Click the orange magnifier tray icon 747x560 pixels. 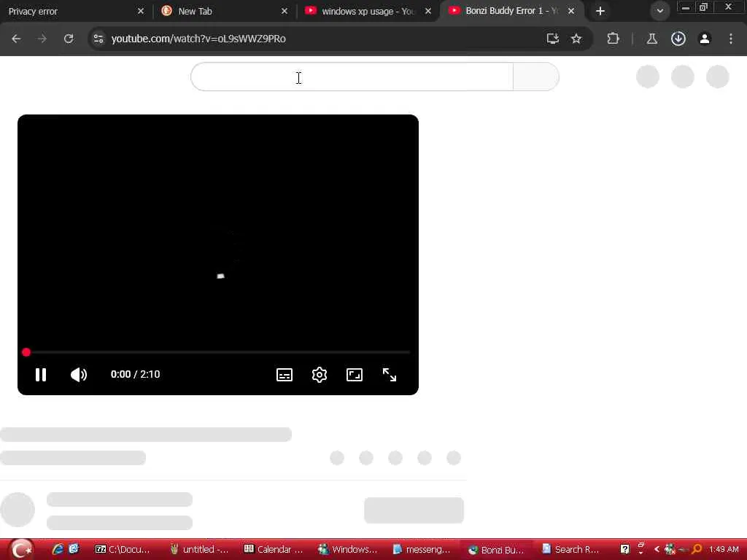697,550
